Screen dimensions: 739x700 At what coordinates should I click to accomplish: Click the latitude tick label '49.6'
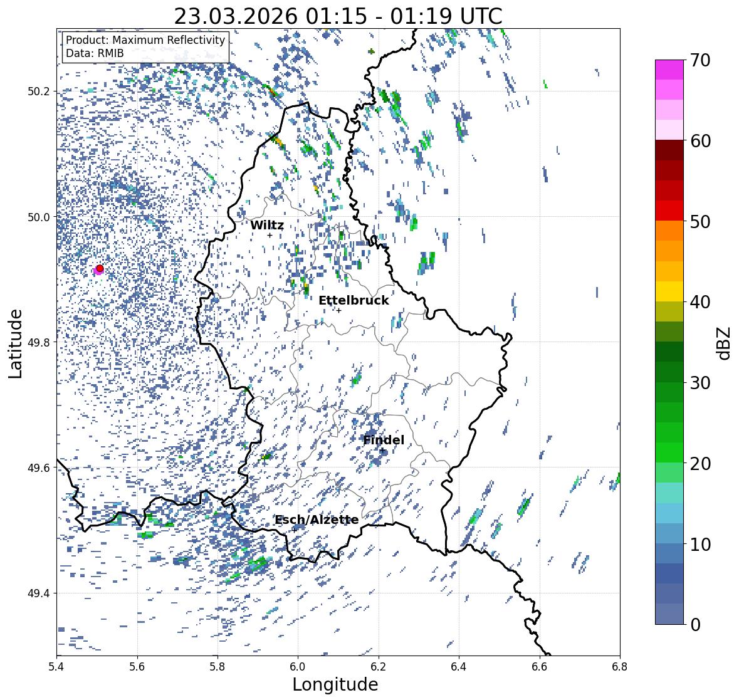point(39,468)
